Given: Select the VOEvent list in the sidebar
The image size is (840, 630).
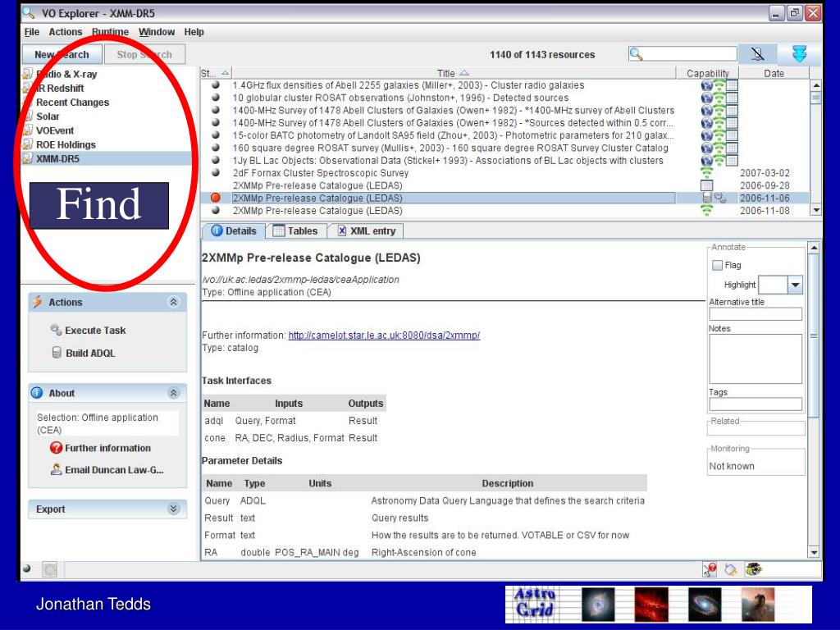Looking at the screenshot, I should 55,130.
